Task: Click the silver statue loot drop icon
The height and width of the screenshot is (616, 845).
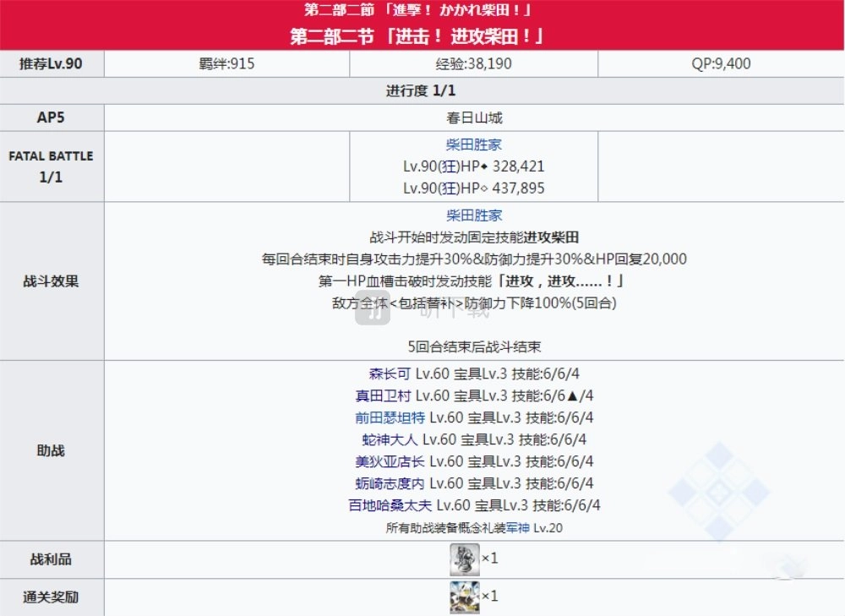Action: (464, 559)
